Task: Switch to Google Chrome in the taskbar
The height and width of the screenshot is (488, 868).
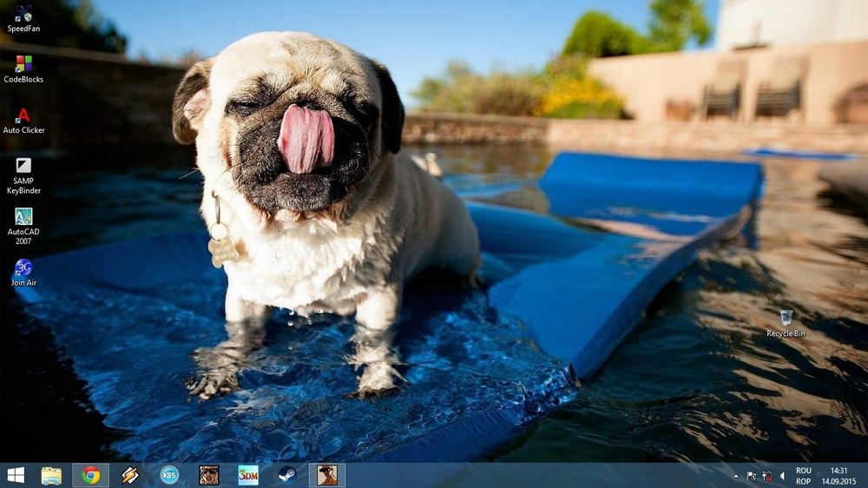Action: 90,475
